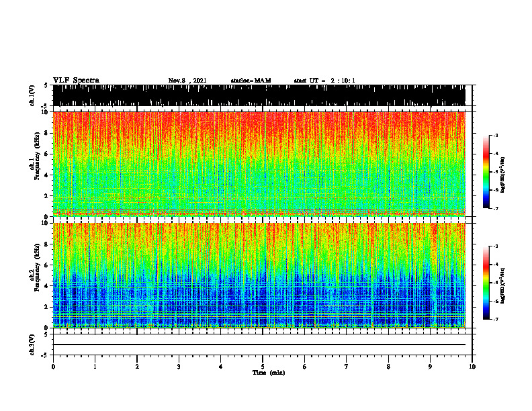
Task: Click the "-3" value on ch.1 colorbar
Action: point(496,135)
